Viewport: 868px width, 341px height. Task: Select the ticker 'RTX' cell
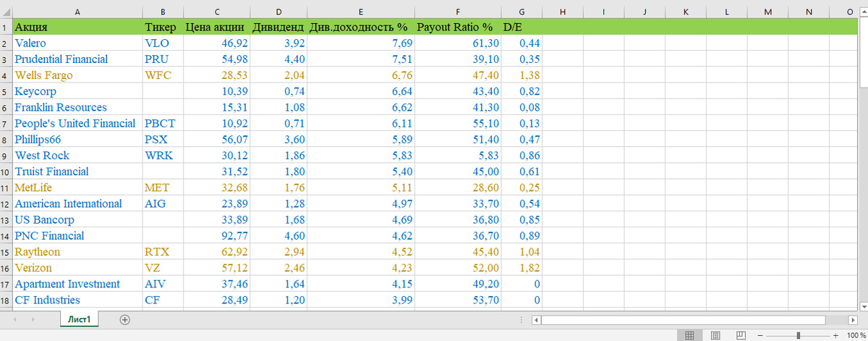click(x=163, y=252)
